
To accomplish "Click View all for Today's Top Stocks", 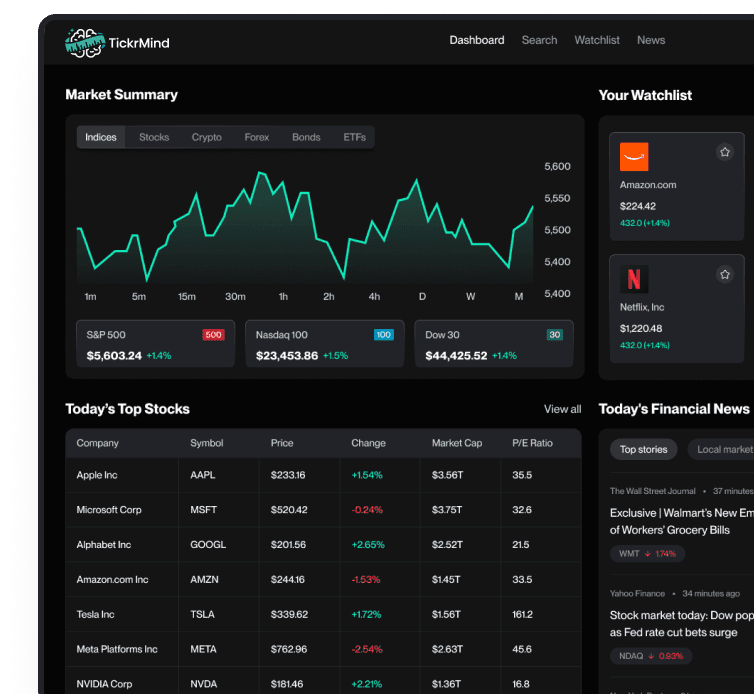I will tap(562, 409).
